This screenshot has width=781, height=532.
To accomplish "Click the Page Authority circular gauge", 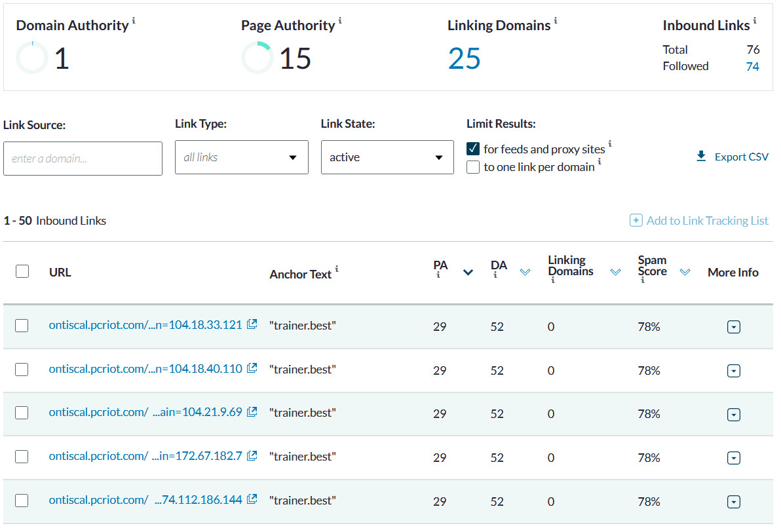I will (x=257, y=58).
